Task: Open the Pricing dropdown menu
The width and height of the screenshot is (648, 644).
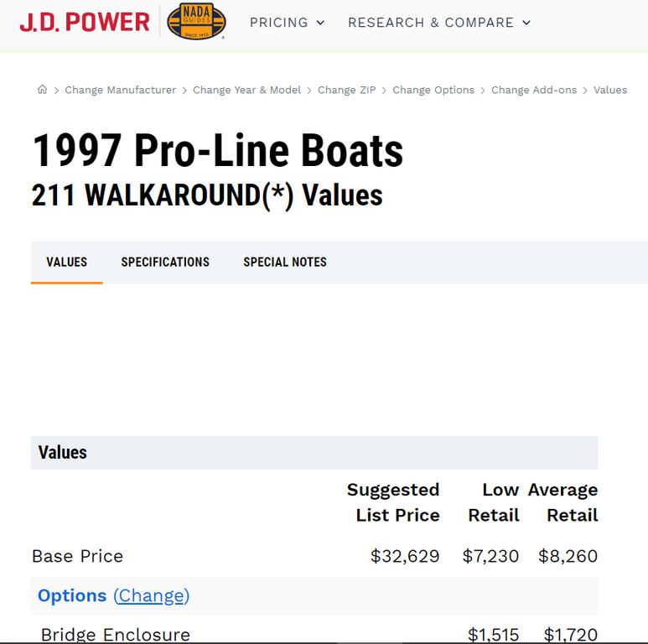Action: (287, 23)
